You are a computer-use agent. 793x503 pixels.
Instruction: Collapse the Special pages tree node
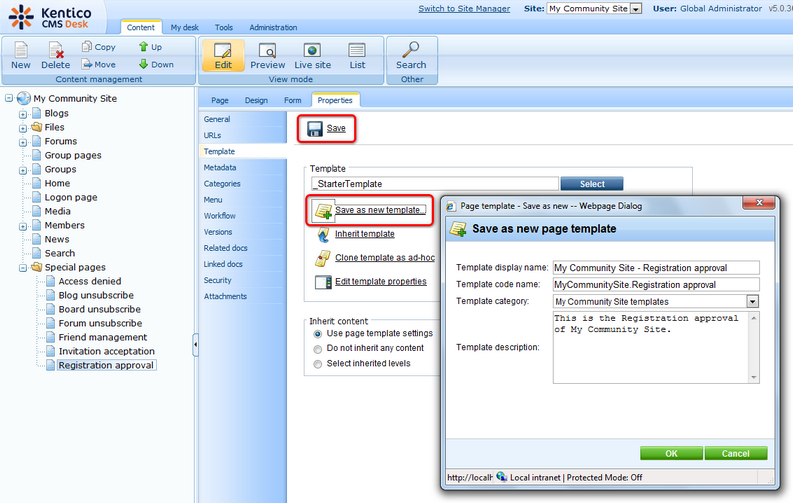pyautogui.click(x=23, y=268)
